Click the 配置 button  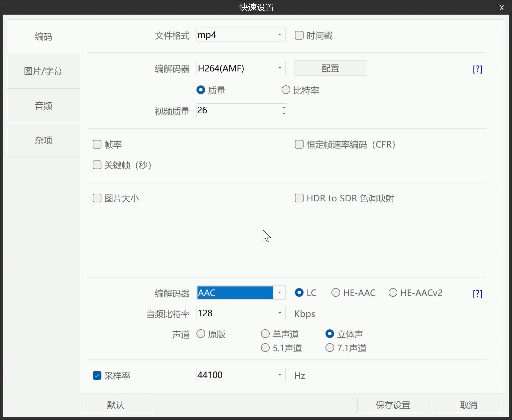(x=330, y=68)
